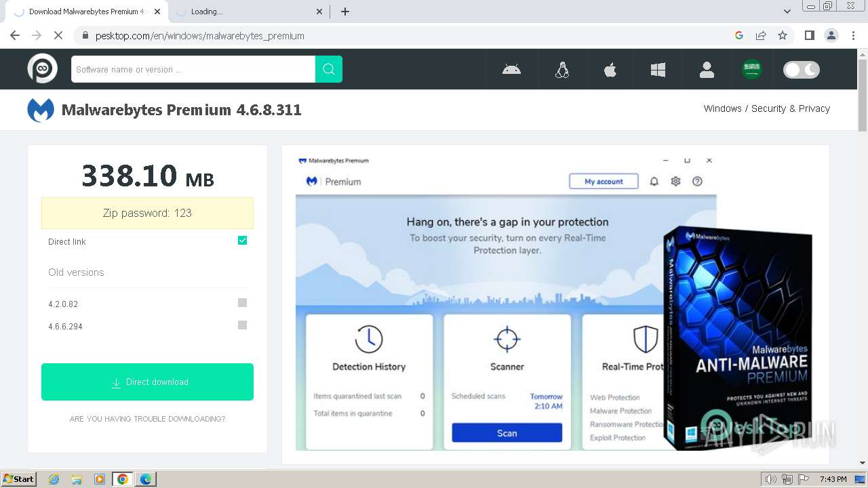
Task: Click the Malwarebytes logo beside the title
Action: [x=41, y=110]
